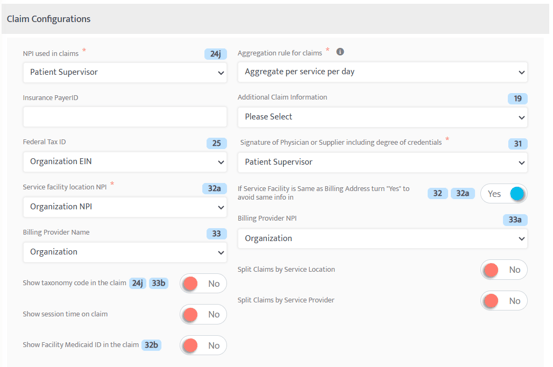
Task: Enable Split Claims by Service Location
Action: (x=504, y=270)
